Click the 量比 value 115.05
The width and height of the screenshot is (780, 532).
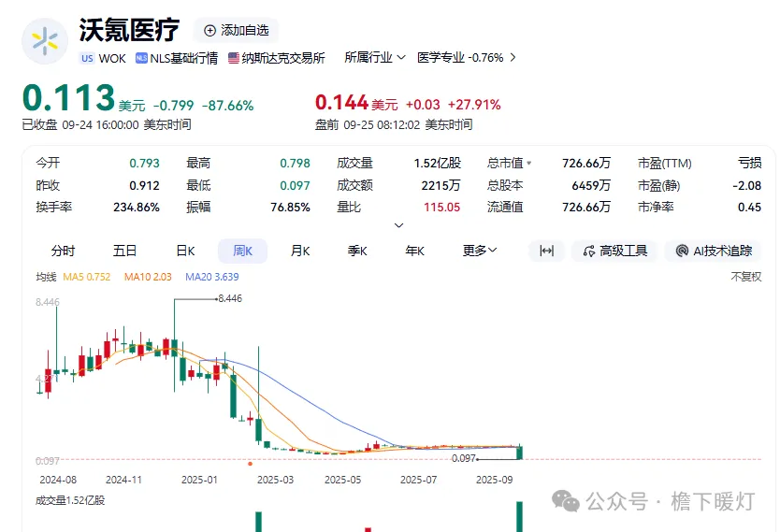442,208
